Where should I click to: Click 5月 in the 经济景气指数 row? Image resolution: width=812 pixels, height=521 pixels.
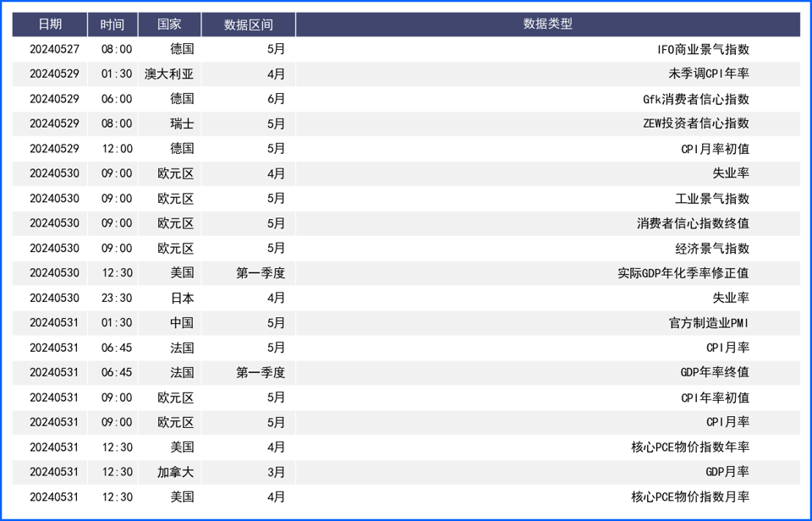[x=276, y=248]
